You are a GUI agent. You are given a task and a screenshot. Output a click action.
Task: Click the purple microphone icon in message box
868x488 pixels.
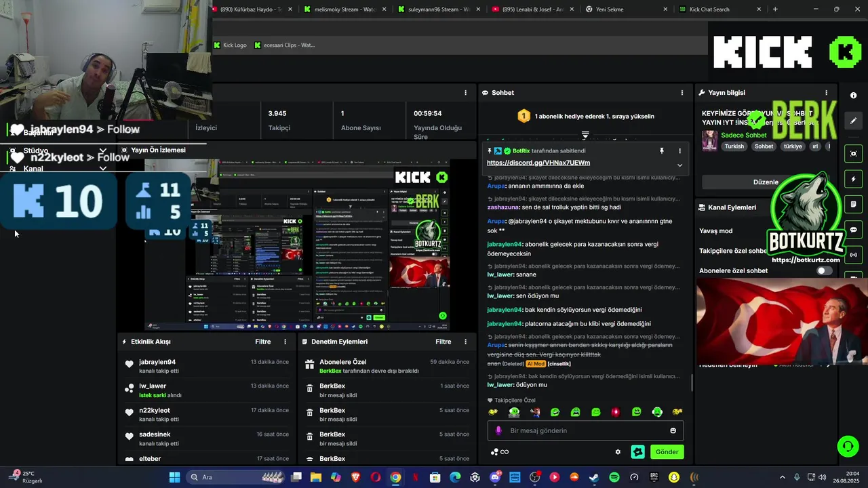[x=498, y=430]
